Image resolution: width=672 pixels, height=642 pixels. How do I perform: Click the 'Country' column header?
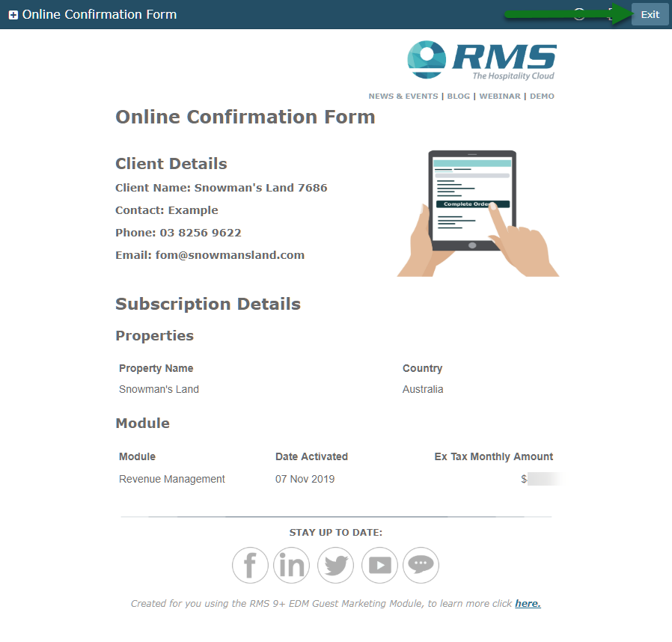[x=422, y=368]
